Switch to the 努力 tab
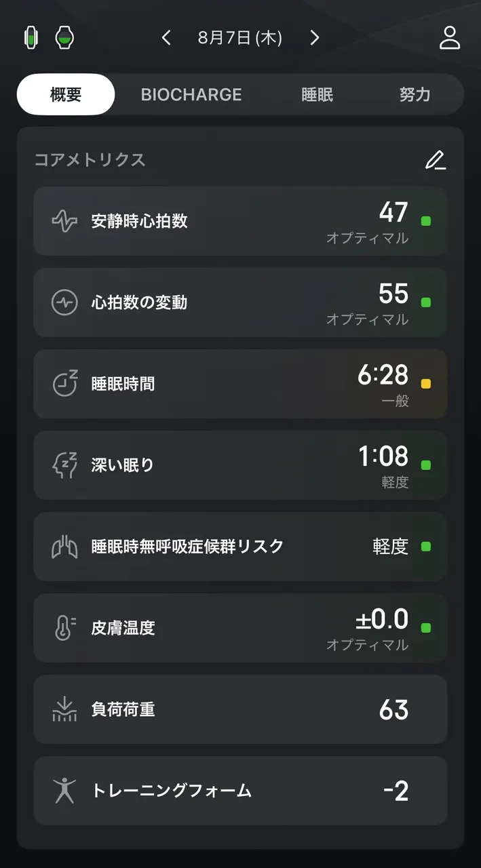Image resolution: width=481 pixels, height=868 pixels. pyautogui.click(x=415, y=94)
